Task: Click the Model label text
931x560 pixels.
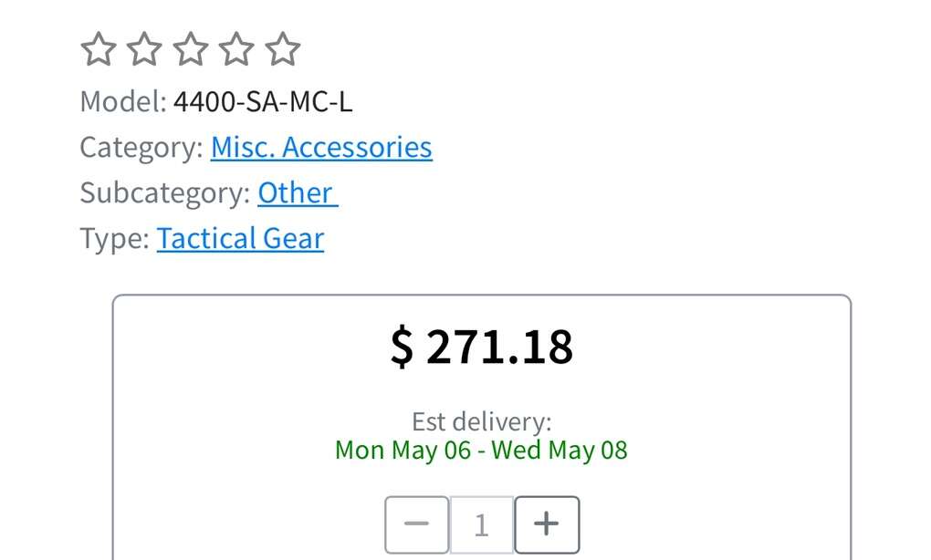Action: pos(123,101)
